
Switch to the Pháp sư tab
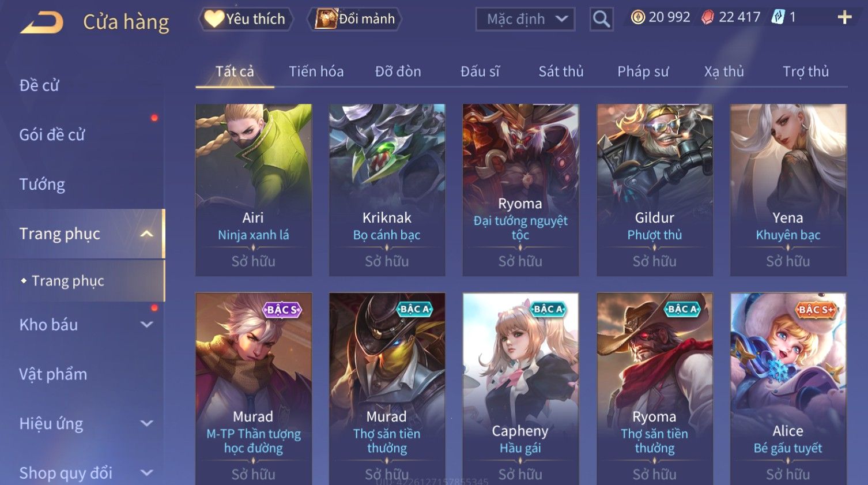[643, 72]
